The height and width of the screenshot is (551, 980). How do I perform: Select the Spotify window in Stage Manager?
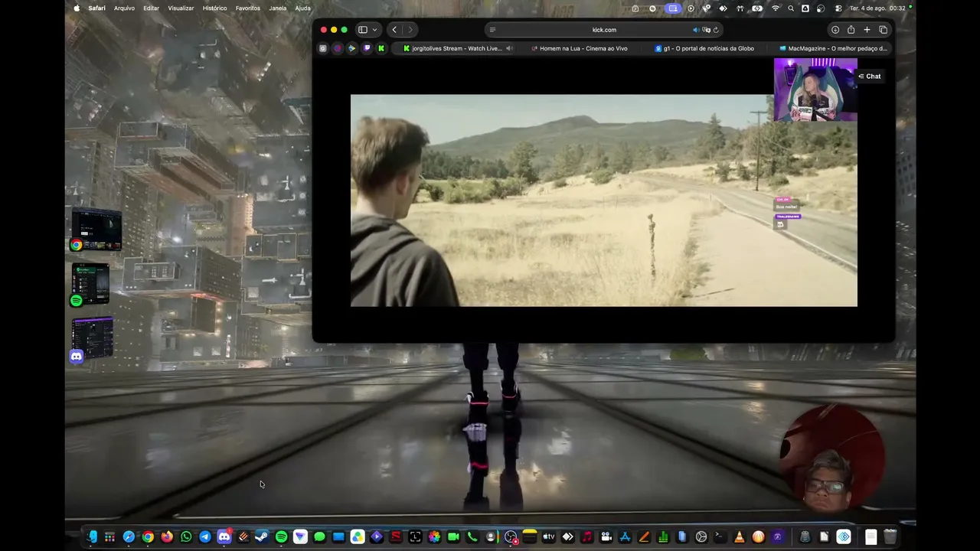(x=90, y=285)
